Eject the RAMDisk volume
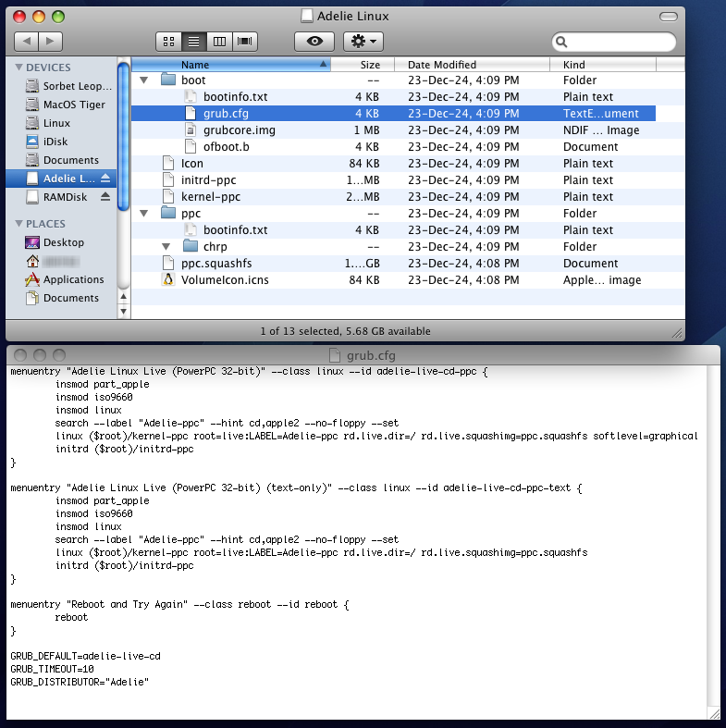 (105, 197)
